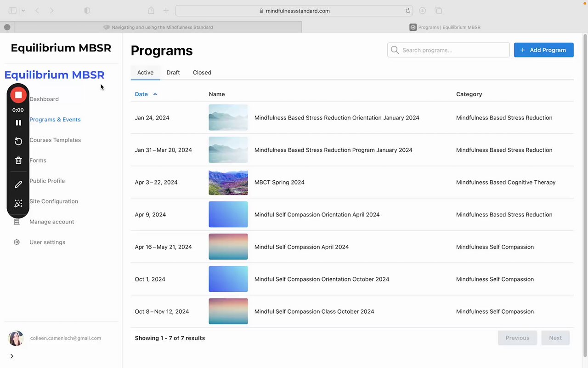Screen dimensions: 588x368
Task: Stop the screen recording
Action: 18,95
